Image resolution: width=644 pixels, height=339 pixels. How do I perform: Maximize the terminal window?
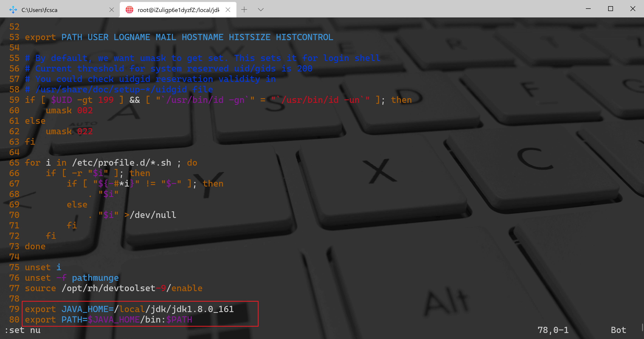(610, 9)
